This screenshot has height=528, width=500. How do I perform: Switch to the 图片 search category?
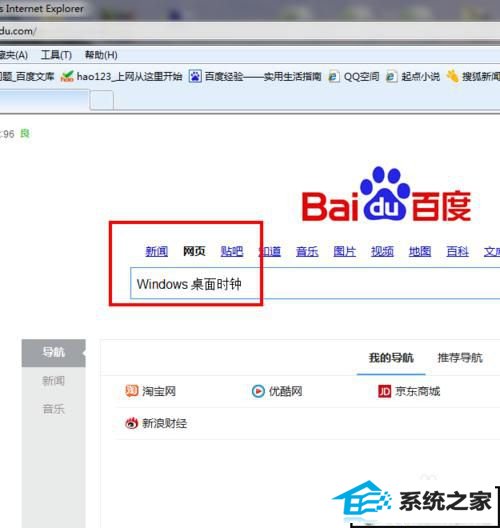pyautogui.click(x=344, y=251)
